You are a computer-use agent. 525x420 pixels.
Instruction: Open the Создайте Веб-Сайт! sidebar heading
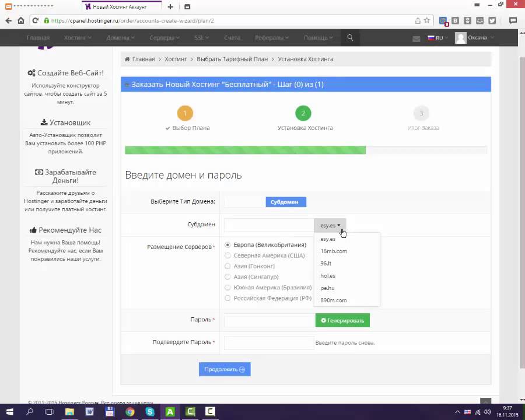[x=65, y=73]
